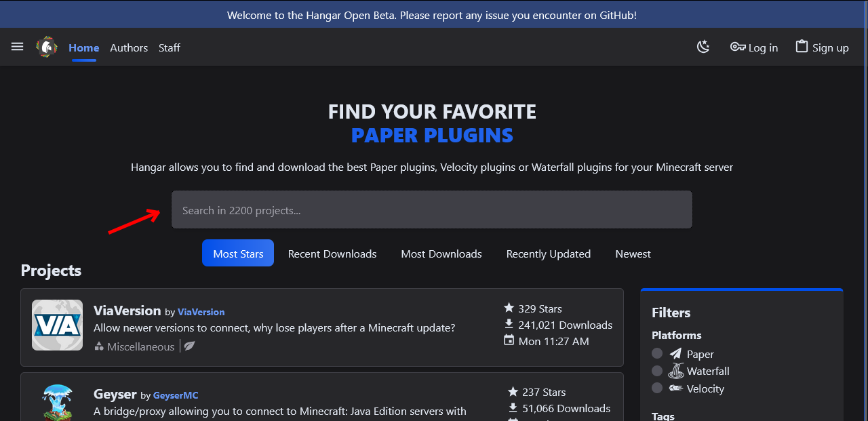Sort projects by Recent Downloads
This screenshot has width=868, height=421.
[332, 254]
